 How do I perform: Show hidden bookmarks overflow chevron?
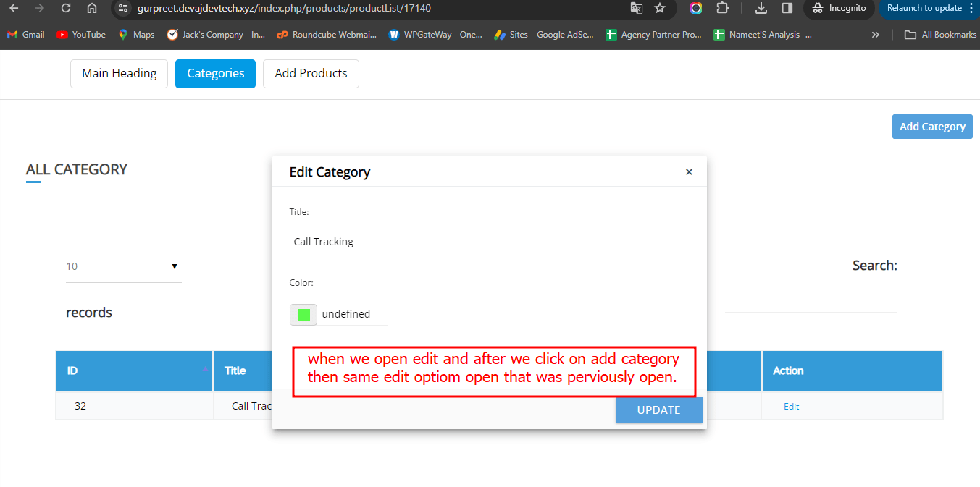click(875, 35)
